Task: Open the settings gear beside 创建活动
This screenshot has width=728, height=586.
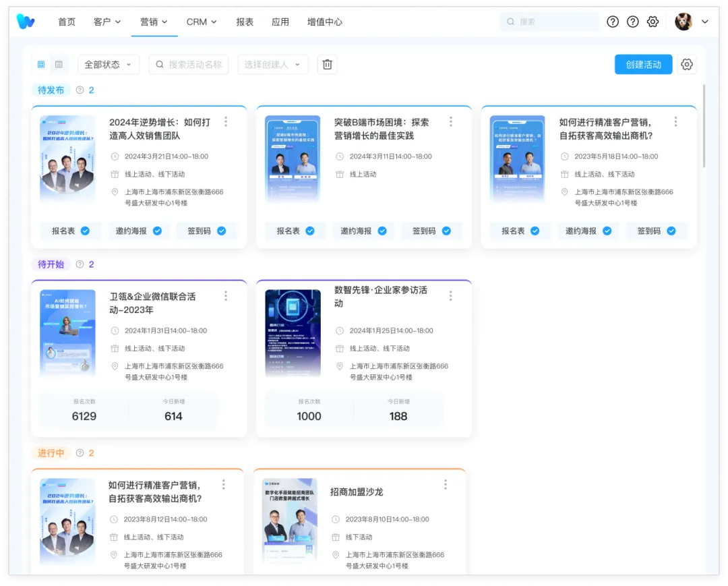Action: click(686, 65)
